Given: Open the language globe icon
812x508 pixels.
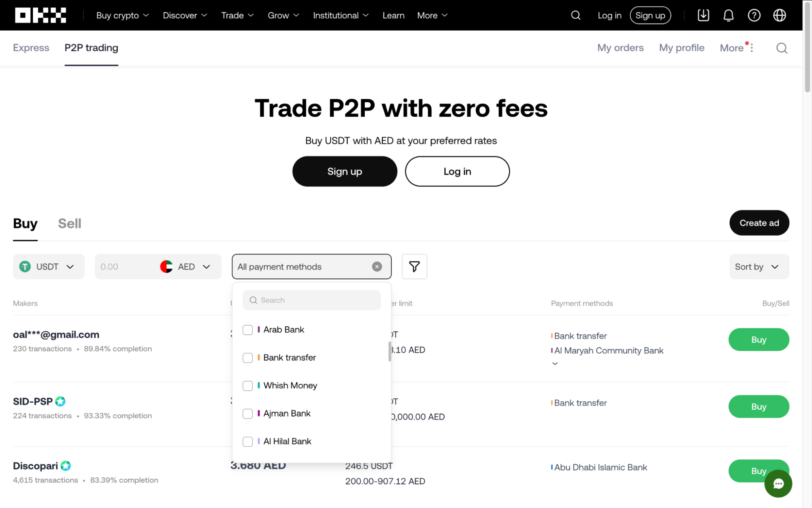Looking at the screenshot, I should pos(779,15).
